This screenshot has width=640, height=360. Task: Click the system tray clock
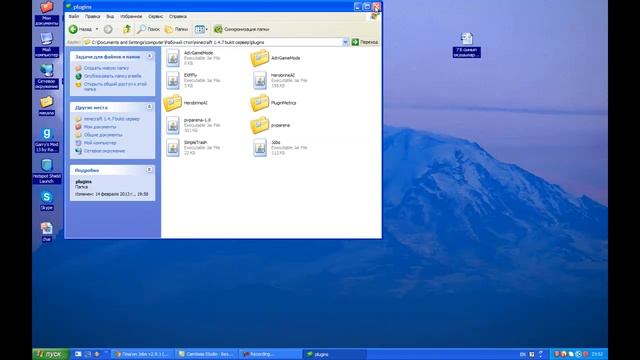[x=597, y=354]
